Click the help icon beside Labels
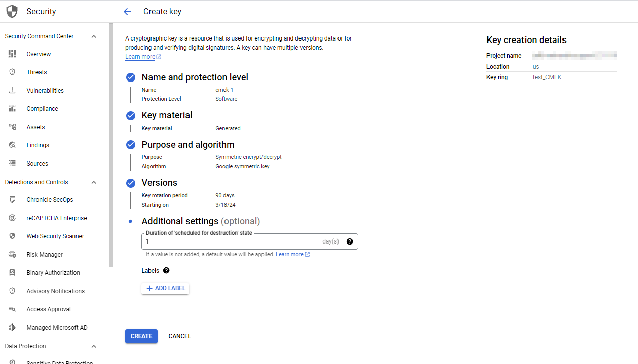This screenshot has height=364, width=638. pyautogui.click(x=166, y=271)
